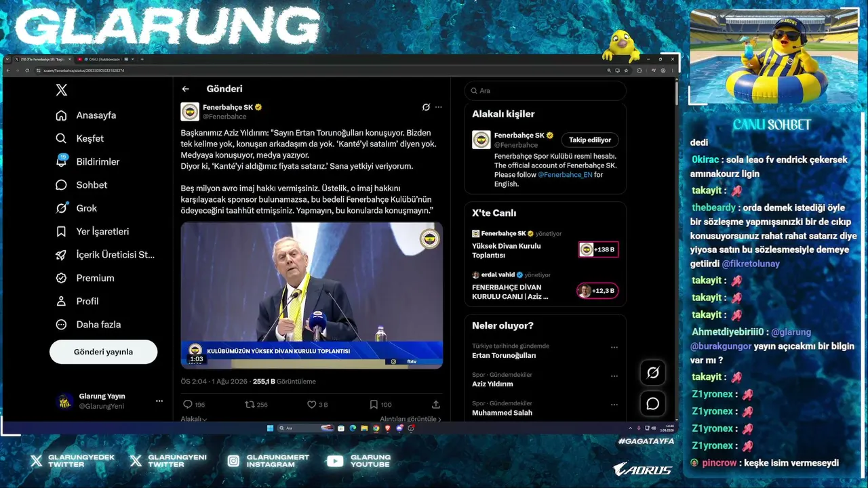This screenshot has width=868, height=488.
Task: Play the Aziz Yıldırım video thumbnail
Action: click(x=312, y=296)
